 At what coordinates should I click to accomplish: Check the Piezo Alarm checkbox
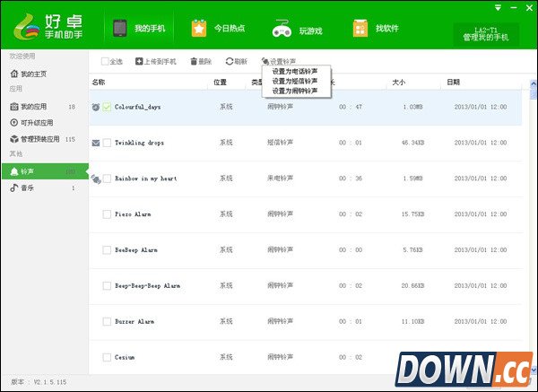(107, 214)
